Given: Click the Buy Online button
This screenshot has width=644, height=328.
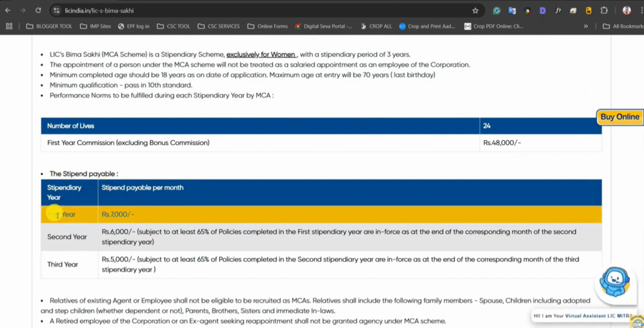Looking at the screenshot, I should [619, 116].
